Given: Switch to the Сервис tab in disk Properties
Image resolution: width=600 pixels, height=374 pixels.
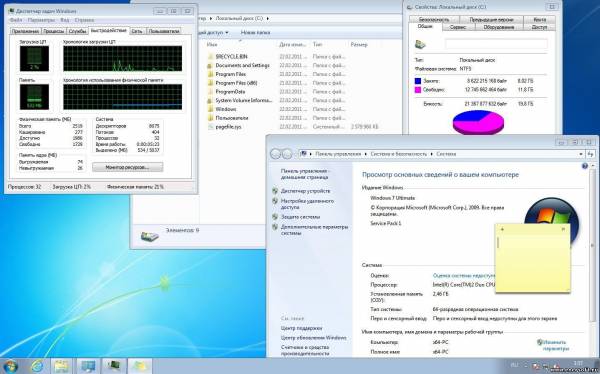Looking at the screenshot, I should (458, 27).
